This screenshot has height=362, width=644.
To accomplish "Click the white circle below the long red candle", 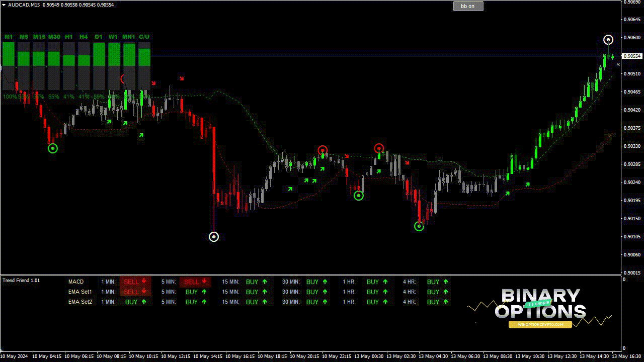I will coord(214,236).
